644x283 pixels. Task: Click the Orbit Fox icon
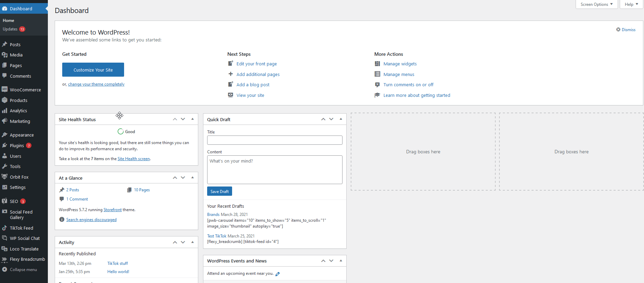[x=4, y=177]
